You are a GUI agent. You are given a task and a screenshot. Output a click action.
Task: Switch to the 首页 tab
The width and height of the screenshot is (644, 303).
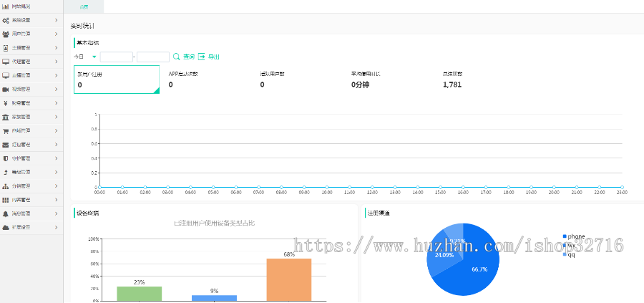click(84, 7)
